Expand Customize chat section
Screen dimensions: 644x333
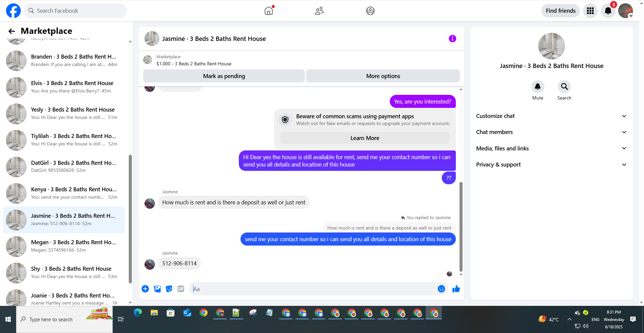click(x=551, y=116)
